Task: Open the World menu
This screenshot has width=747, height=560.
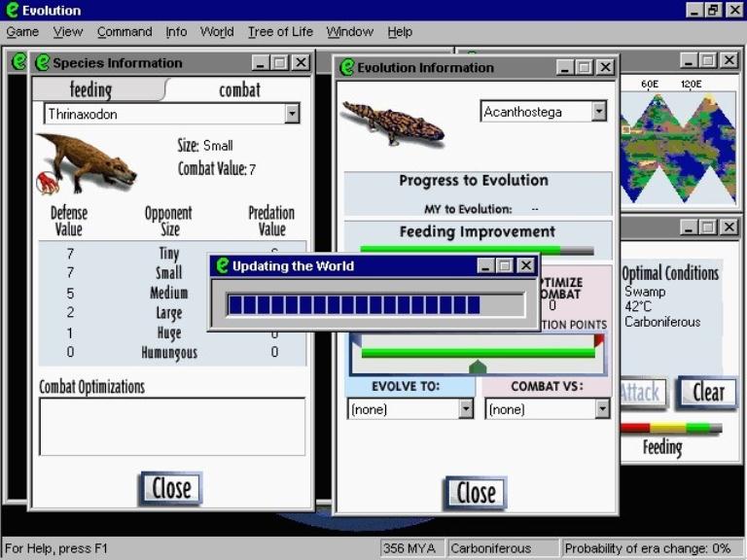Action: click(217, 32)
